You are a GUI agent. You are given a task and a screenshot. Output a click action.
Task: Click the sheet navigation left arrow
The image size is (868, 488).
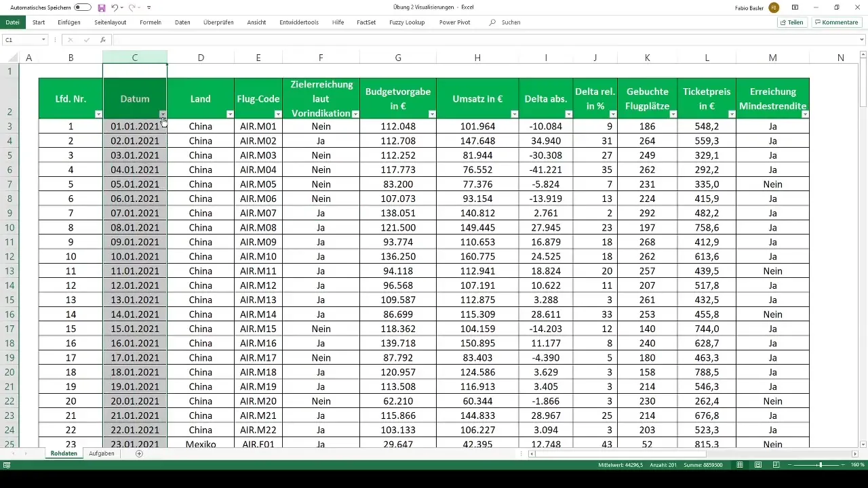pos(12,453)
